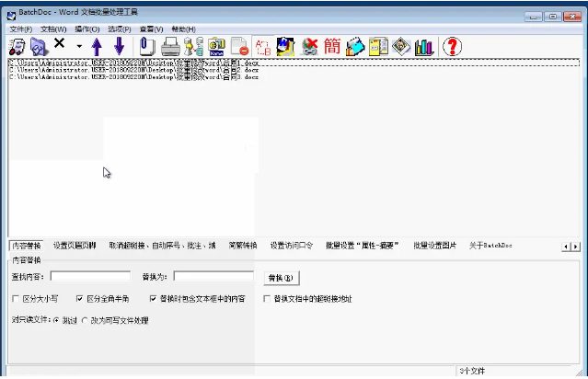588x379 pixels.
Task: Minimize the BatchDoc window
Action: pos(534,17)
